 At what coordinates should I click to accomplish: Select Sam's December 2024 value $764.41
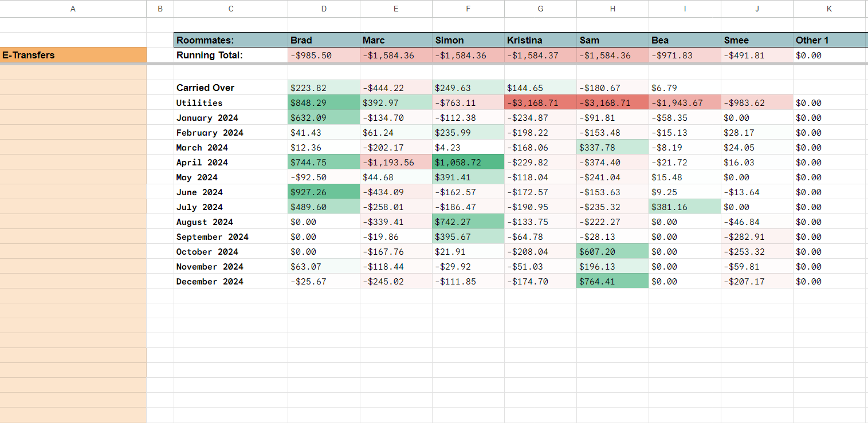pyautogui.click(x=612, y=282)
